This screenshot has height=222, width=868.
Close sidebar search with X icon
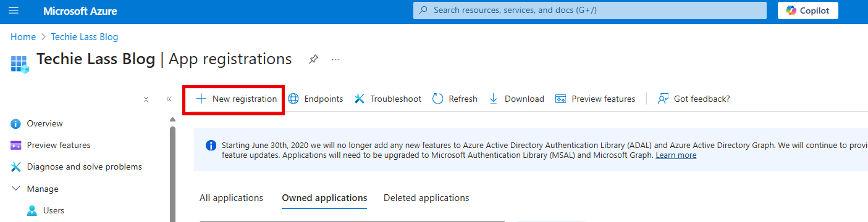[x=146, y=99]
